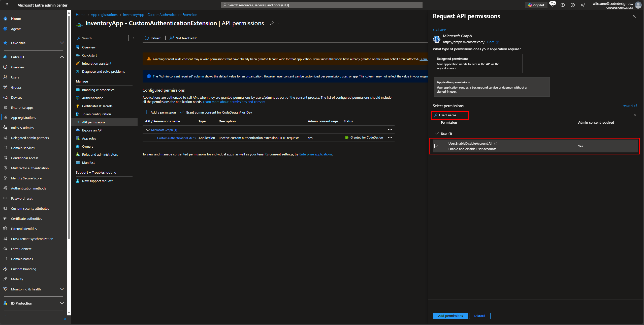Open the more options ellipsis beside title
Screen dimensions: 644x325
(x=280, y=23)
